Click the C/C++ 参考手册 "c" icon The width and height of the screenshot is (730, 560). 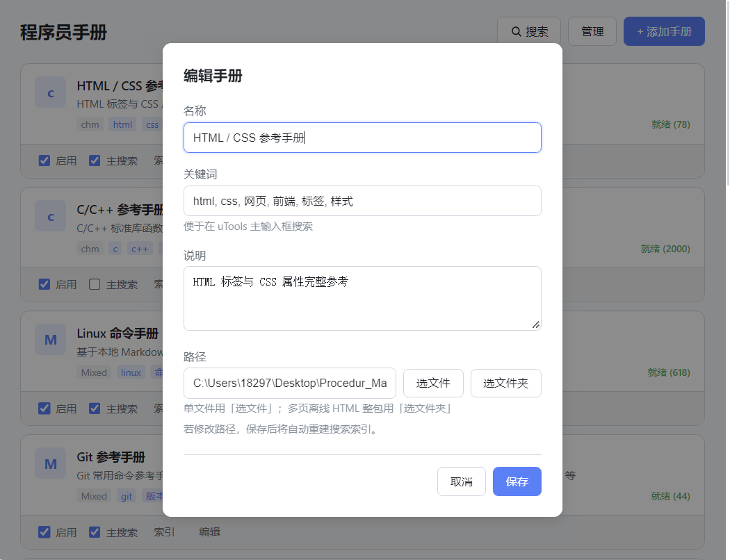(x=50, y=217)
